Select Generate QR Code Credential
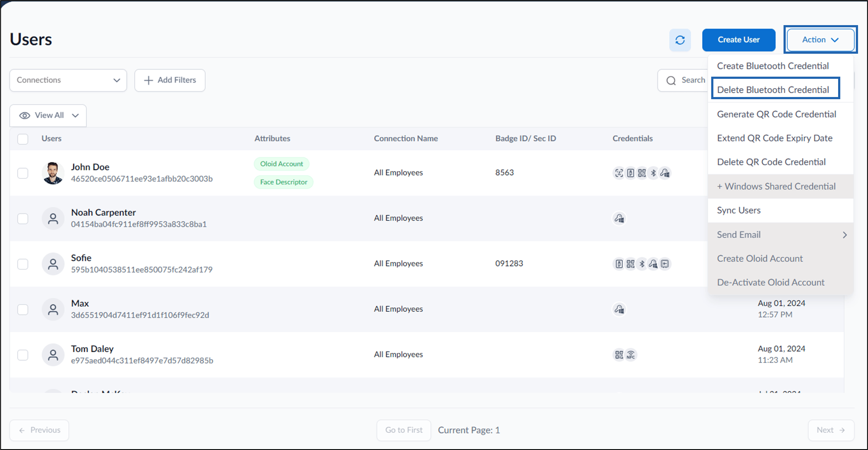This screenshot has height=450, width=868. tap(777, 114)
